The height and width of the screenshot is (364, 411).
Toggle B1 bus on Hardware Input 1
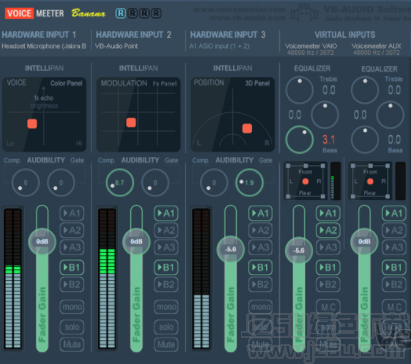[x=72, y=267]
